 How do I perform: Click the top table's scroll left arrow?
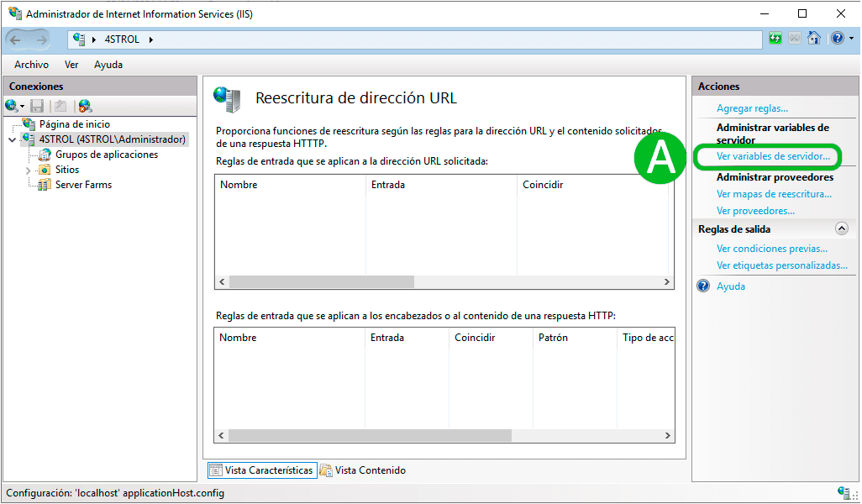click(222, 282)
